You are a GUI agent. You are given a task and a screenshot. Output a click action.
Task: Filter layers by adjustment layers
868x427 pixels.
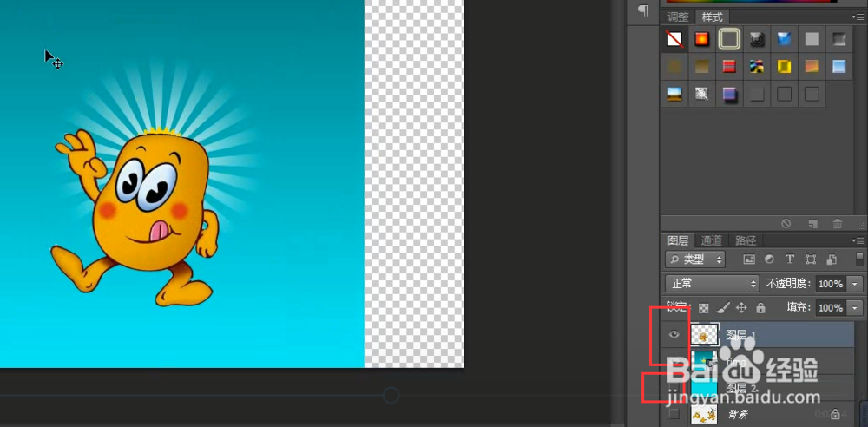(769, 259)
